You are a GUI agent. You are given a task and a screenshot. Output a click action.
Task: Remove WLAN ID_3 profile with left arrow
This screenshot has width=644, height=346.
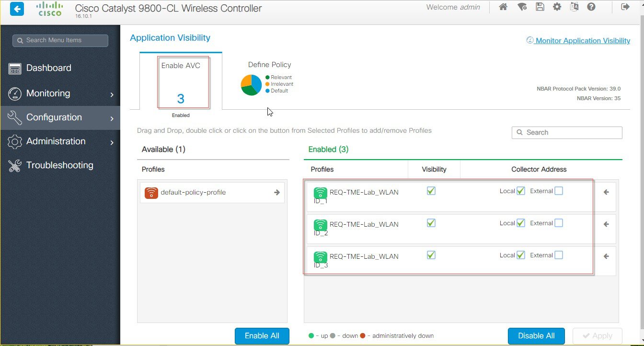click(x=606, y=256)
